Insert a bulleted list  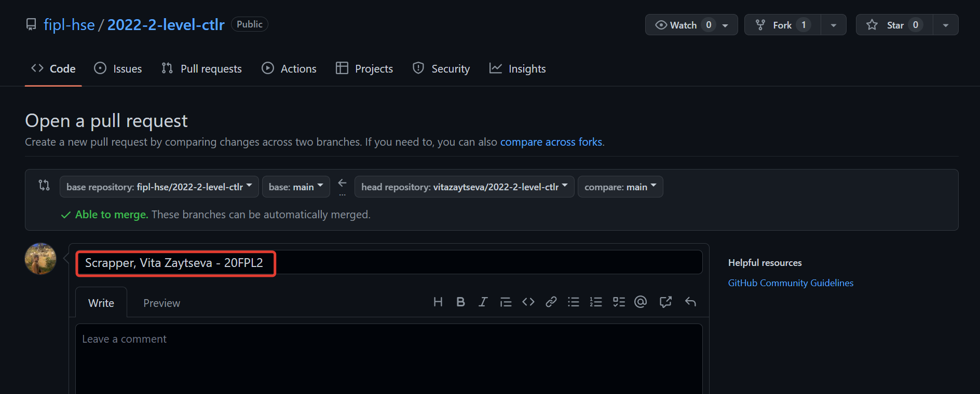click(574, 302)
